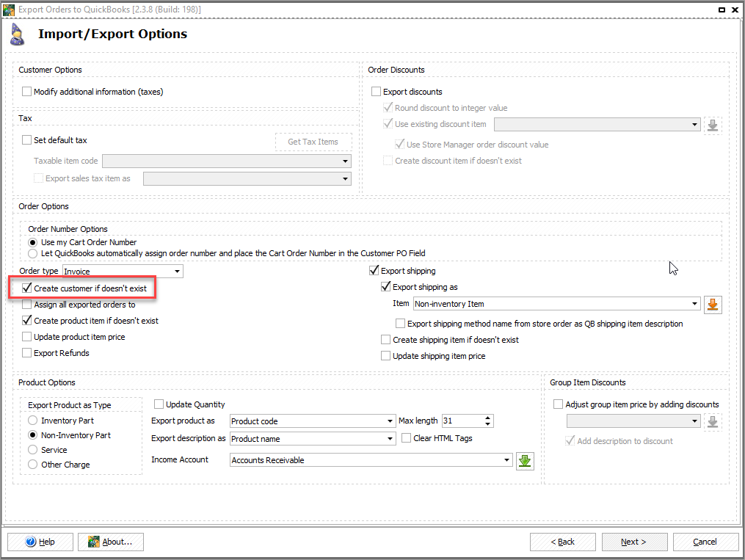Increase Max length with the up arrow
745x560 pixels.
point(488,418)
